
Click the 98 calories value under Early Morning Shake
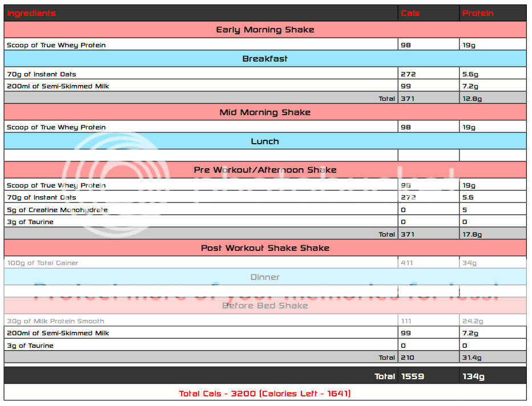pos(406,45)
